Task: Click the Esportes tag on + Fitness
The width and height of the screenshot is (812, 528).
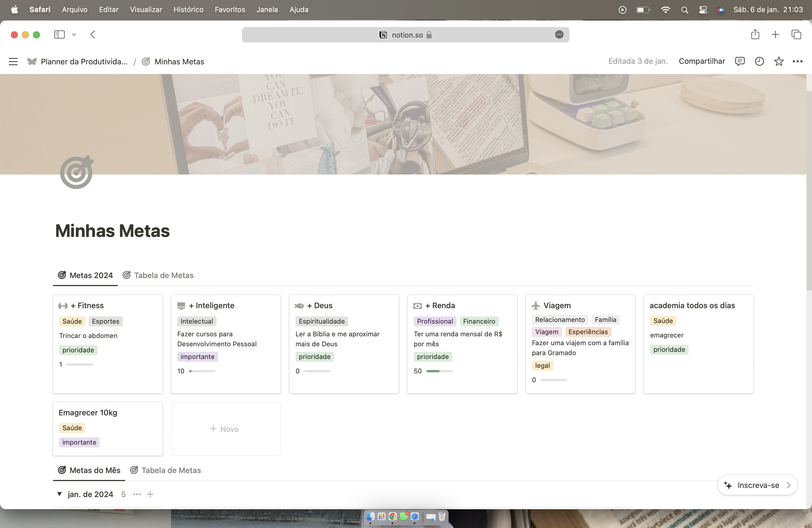Action: pos(106,321)
